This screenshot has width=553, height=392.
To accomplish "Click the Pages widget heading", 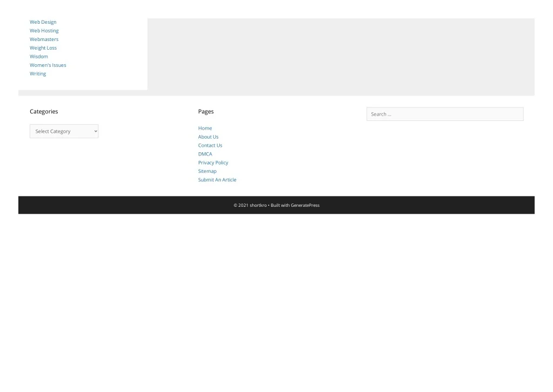I will [206, 112].
